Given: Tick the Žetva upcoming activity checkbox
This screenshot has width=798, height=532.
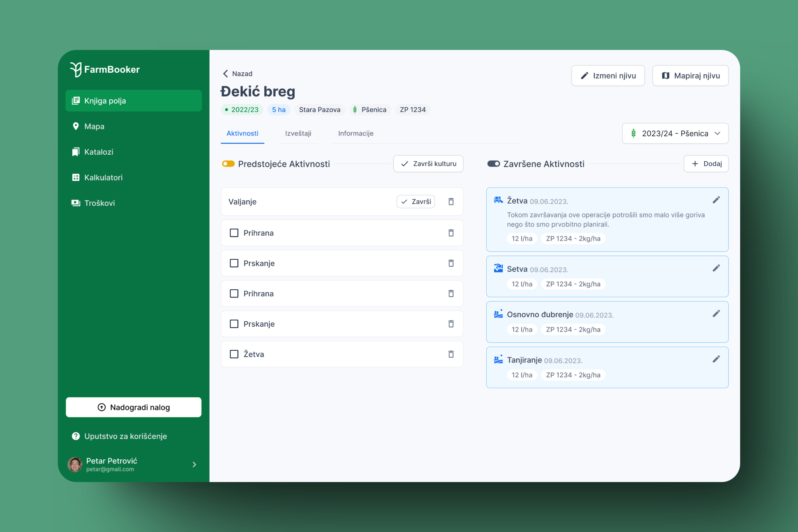Looking at the screenshot, I should (x=234, y=354).
